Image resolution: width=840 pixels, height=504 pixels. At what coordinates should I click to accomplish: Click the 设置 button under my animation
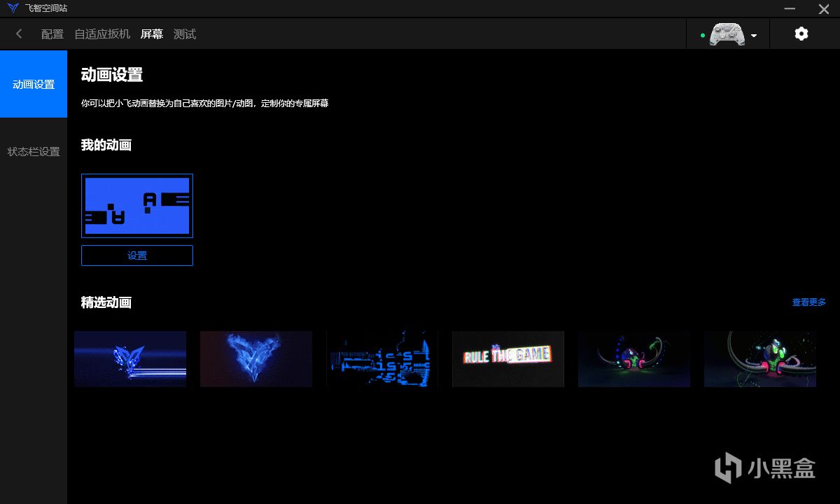[x=137, y=255]
